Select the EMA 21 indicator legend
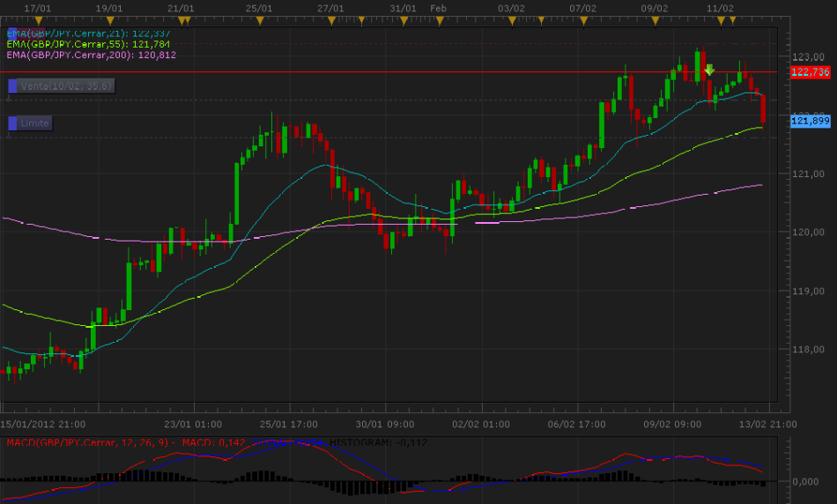837x504 pixels. tap(88, 33)
